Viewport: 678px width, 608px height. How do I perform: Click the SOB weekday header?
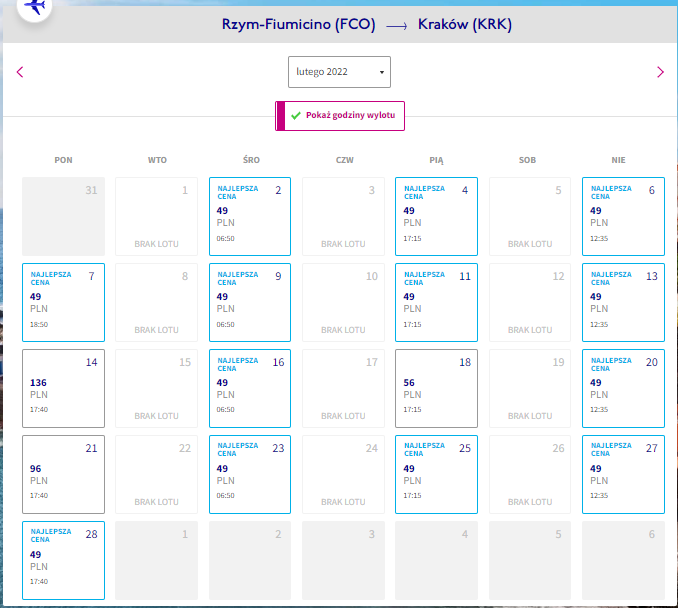click(527, 160)
